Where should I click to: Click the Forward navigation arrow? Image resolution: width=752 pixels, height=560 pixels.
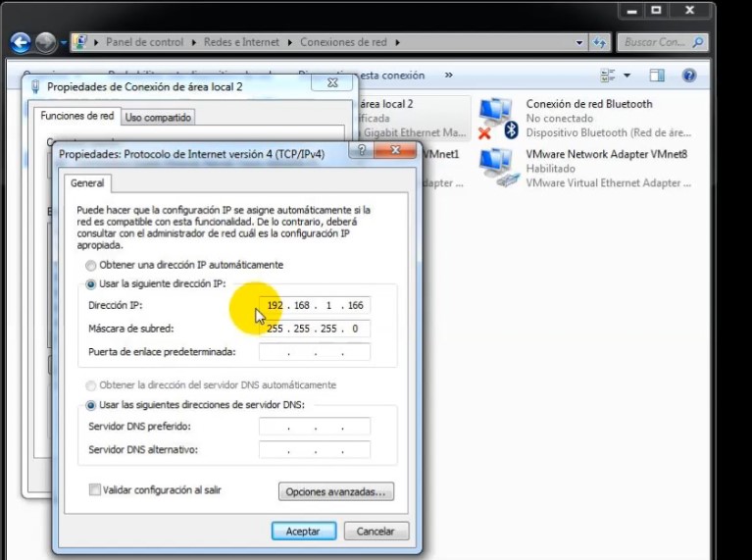click(x=45, y=43)
